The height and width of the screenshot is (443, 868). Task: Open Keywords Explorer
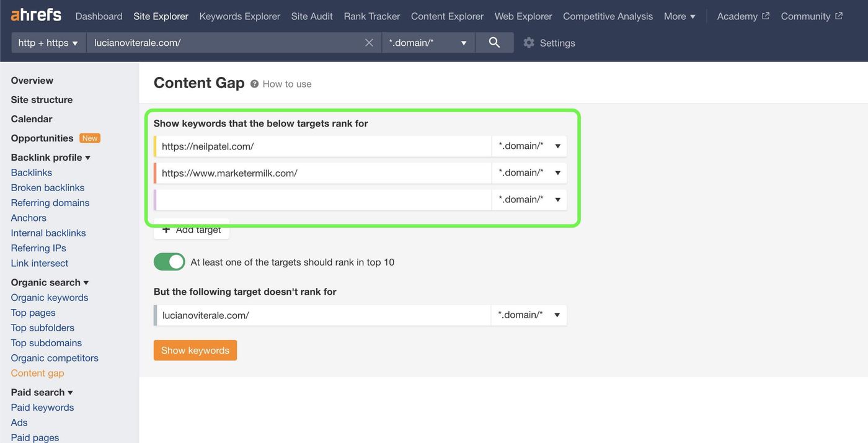239,16
